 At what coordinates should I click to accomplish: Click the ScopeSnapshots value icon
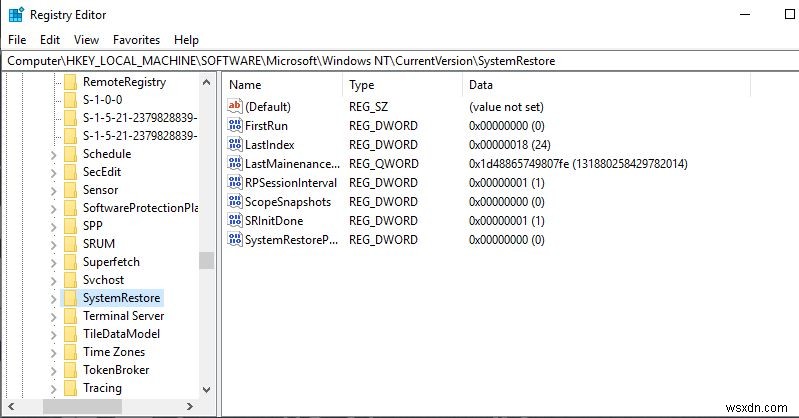click(x=234, y=201)
